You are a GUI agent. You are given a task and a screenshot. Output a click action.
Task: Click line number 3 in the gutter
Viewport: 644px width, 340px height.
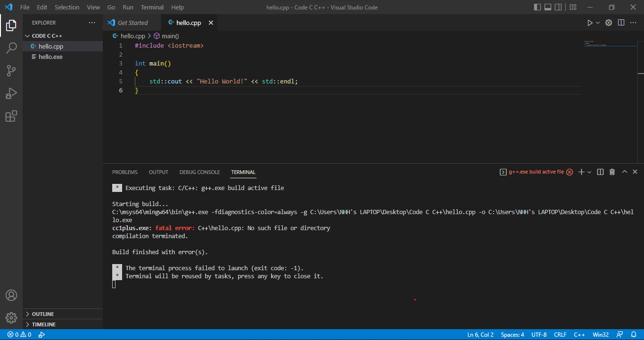click(121, 63)
